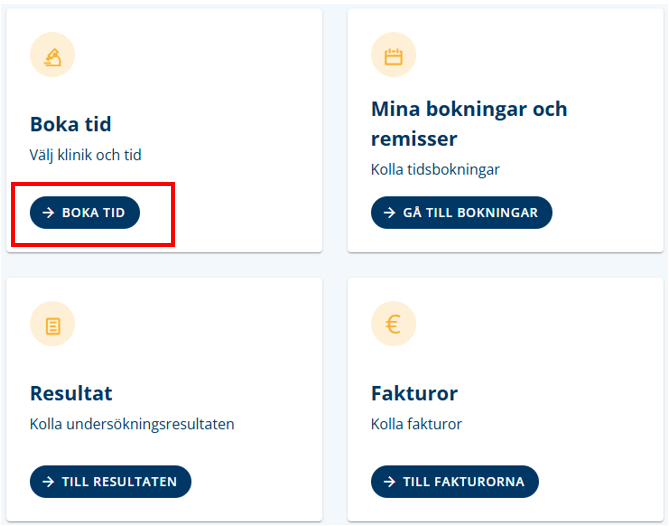Click the Välj klinik och tid text
The image size is (669, 526).
coord(85,155)
